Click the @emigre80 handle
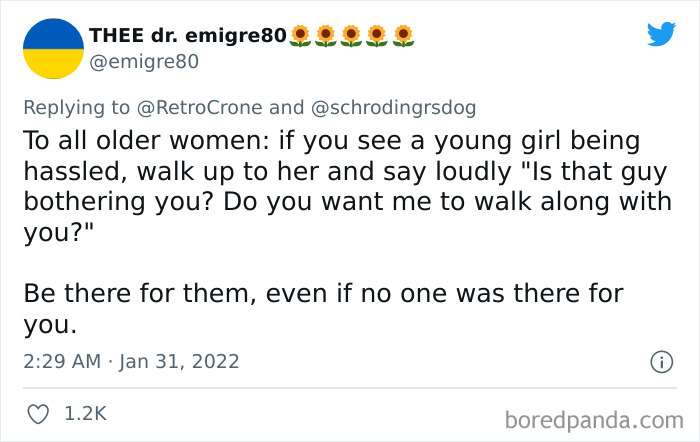The height and width of the screenshot is (442, 700). click(144, 62)
